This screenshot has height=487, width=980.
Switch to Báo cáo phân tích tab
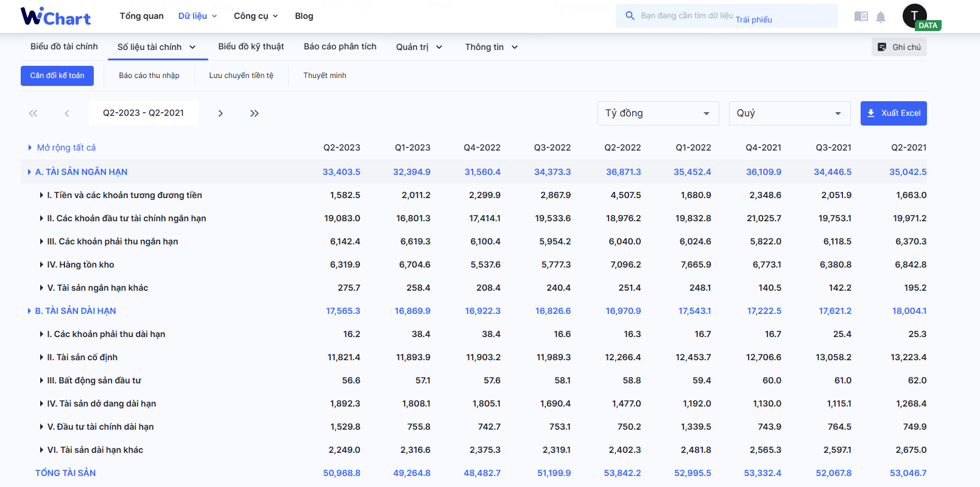click(x=340, y=46)
